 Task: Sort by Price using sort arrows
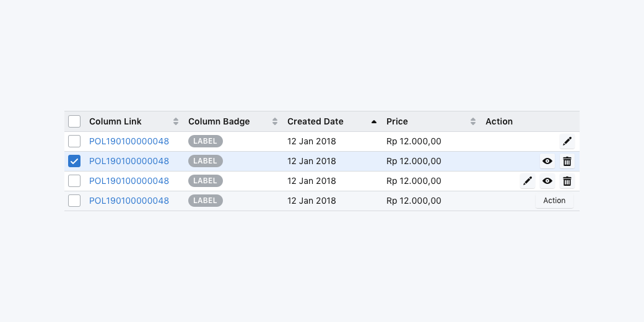click(473, 121)
